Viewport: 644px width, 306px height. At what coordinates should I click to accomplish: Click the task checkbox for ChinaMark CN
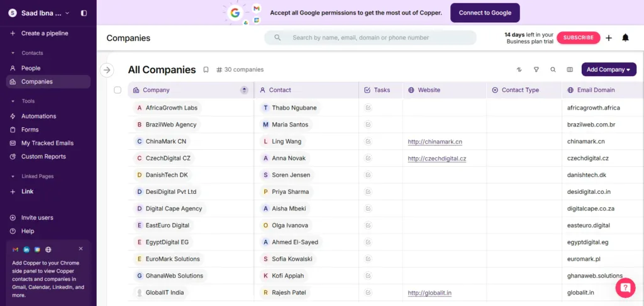coord(368,142)
